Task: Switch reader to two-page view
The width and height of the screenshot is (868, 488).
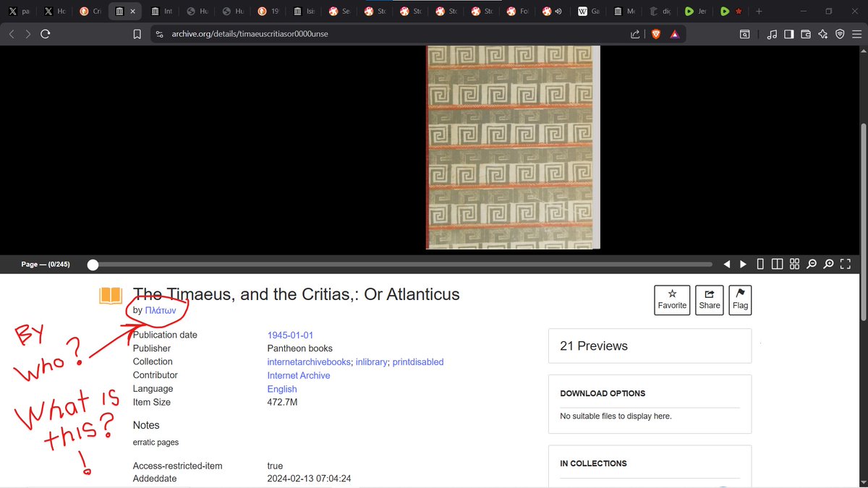Action: pyautogui.click(x=777, y=265)
